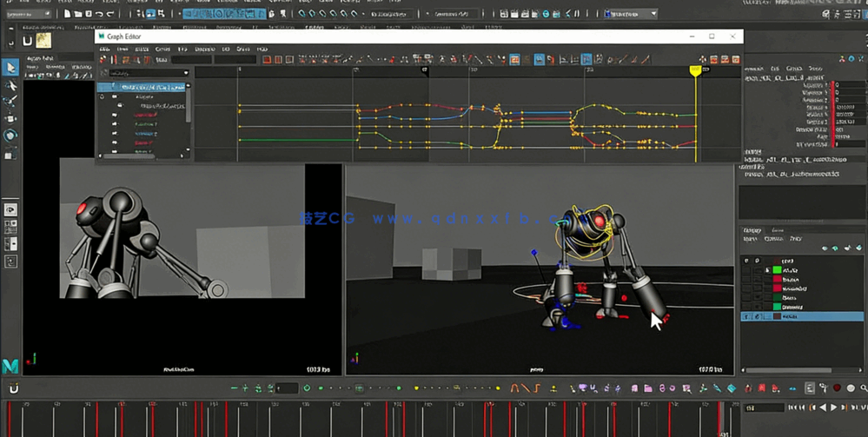Activate the Lasso selection tool
Screen dimensions: 868x437
10,85
